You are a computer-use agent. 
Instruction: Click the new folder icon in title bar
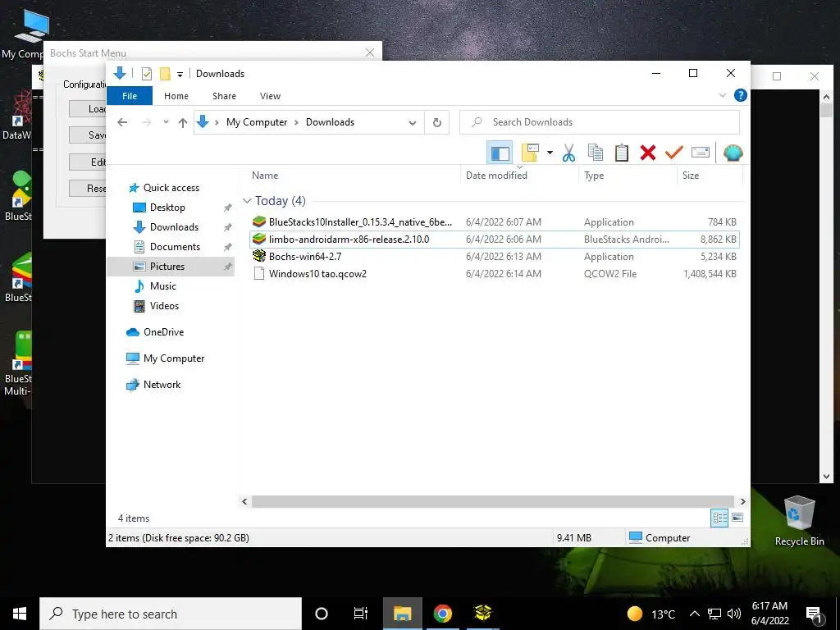tap(165, 74)
